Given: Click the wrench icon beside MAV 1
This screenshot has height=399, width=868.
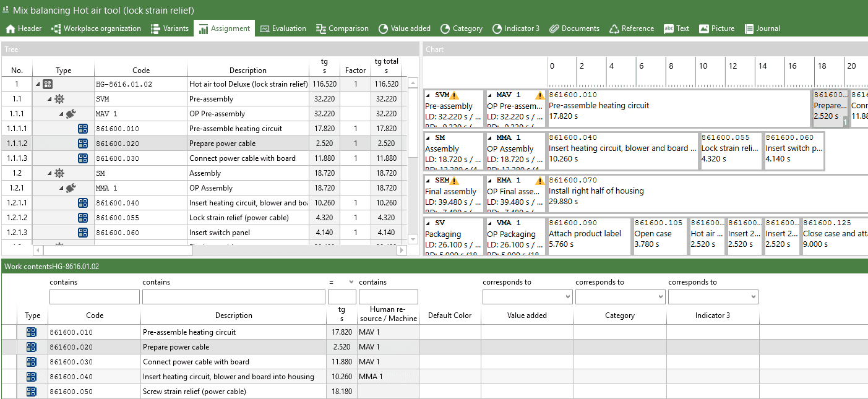Looking at the screenshot, I should (71, 114).
